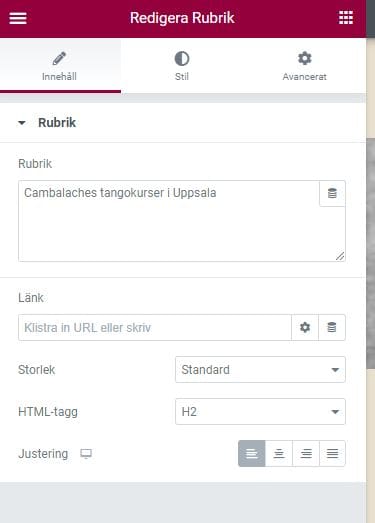
Task: Click the dynamic tags icon in Länk field
Action: 332,327
